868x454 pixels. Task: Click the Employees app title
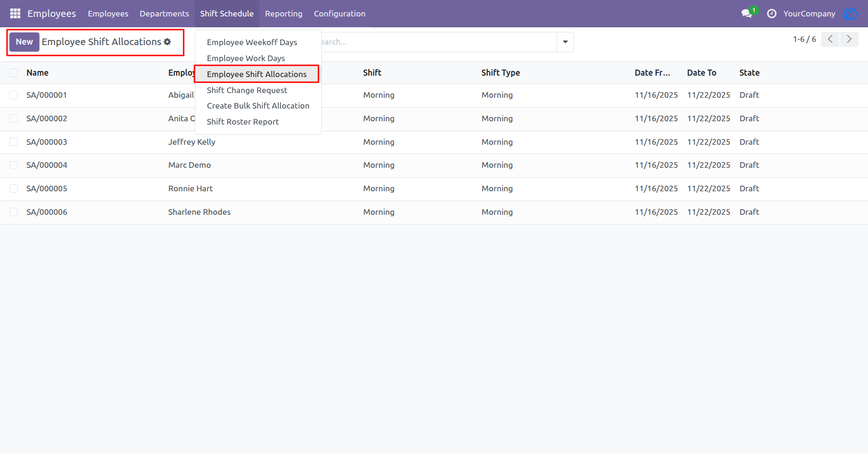52,14
